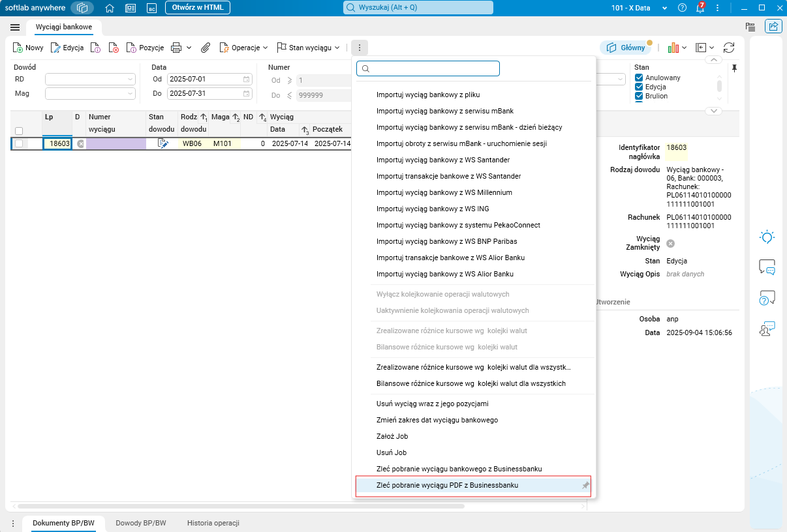Open the chat message icon in right sidebar
787x532 pixels.
click(x=767, y=267)
